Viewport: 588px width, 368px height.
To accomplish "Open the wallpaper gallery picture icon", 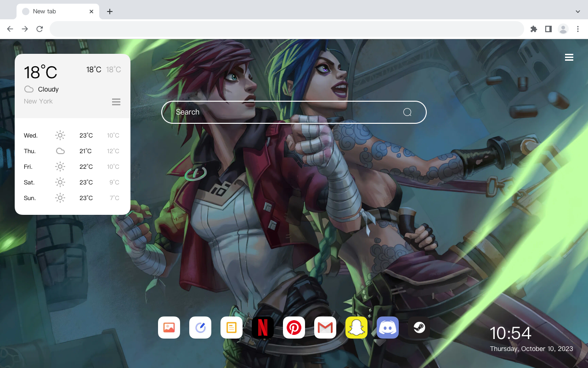I will pyautogui.click(x=169, y=328).
